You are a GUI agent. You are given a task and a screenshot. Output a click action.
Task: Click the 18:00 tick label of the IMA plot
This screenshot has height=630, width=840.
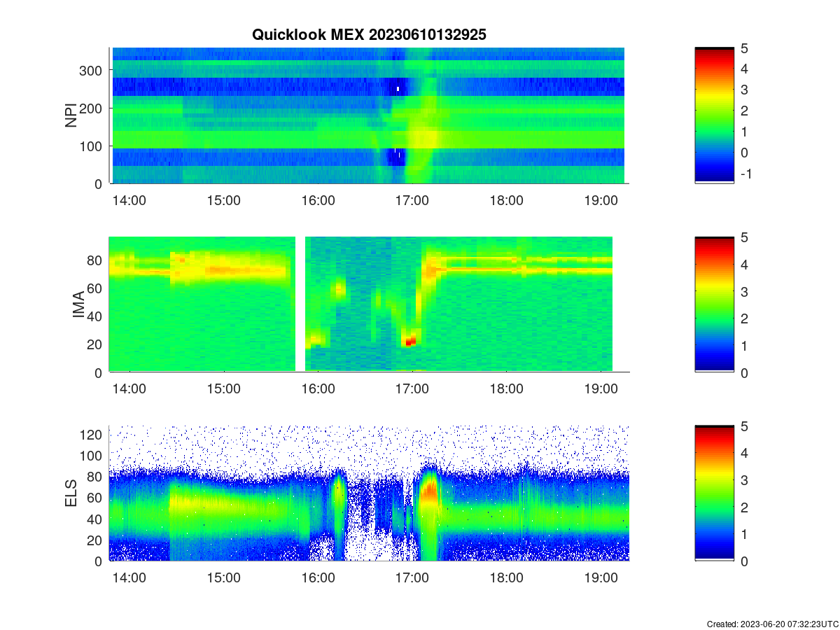pos(507,389)
